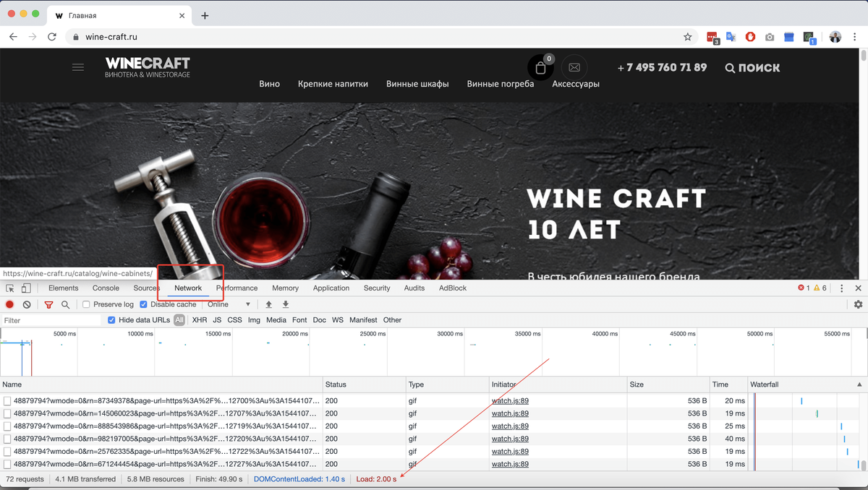Screen dimensions: 868x490
Task: Open the Application tab
Action: coord(331,288)
